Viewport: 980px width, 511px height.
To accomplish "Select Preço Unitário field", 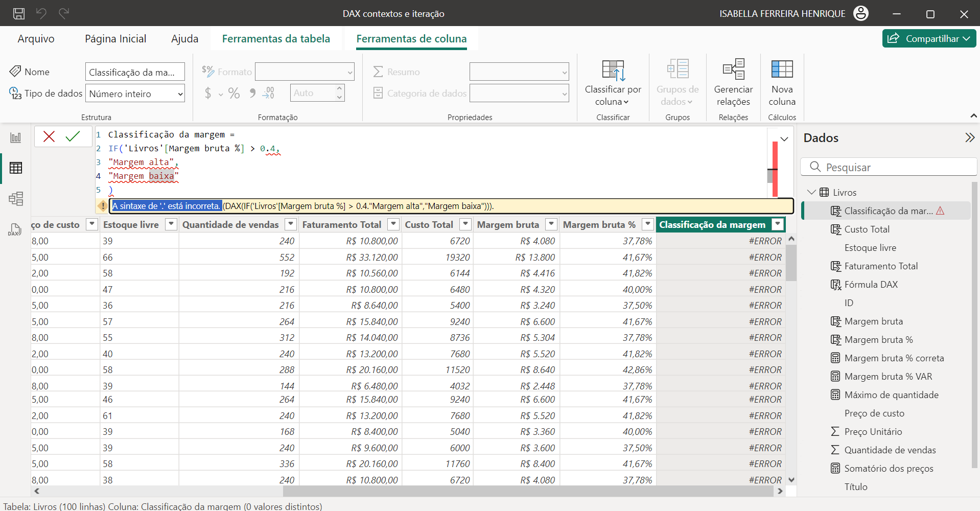I will [x=873, y=432].
